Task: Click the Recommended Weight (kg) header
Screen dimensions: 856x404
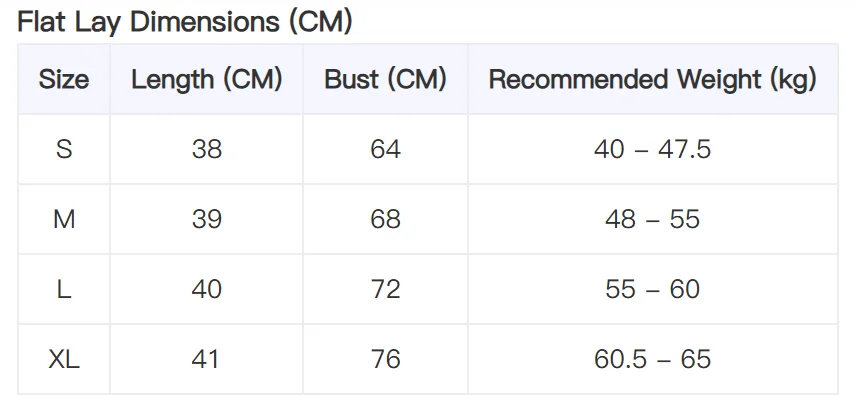Action: 652,80
